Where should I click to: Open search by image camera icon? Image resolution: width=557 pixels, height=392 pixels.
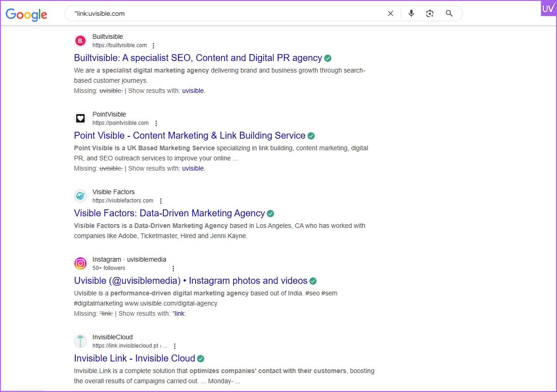tap(430, 13)
